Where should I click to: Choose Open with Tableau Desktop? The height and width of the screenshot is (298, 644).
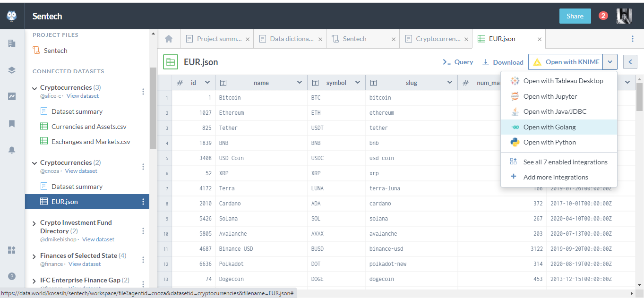pos(559,81)
